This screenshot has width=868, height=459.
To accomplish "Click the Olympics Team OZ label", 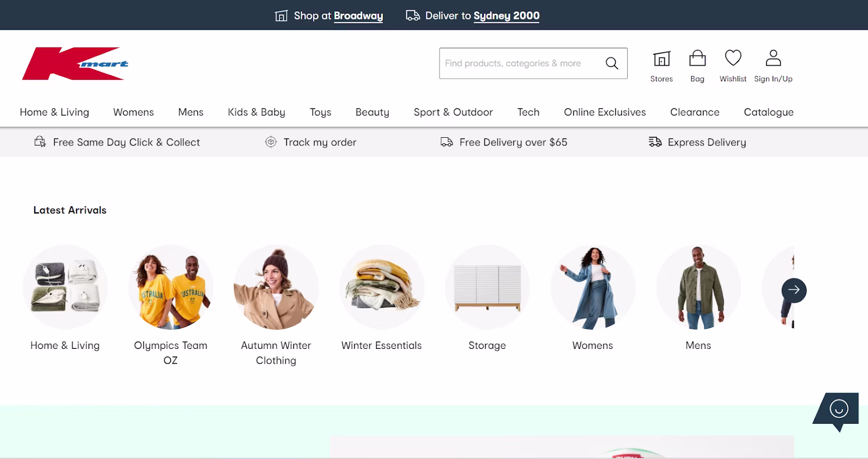I will [x=171, y=353].
